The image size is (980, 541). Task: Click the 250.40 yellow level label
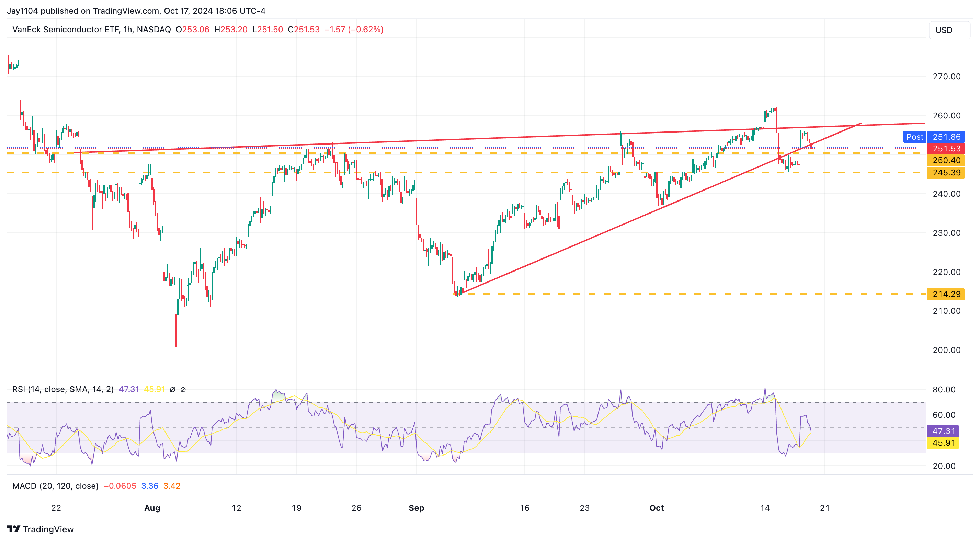pos(946,160)
